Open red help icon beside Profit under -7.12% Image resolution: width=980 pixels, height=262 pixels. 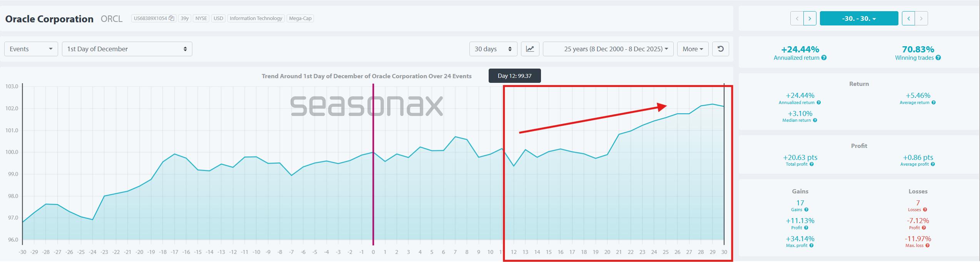pyautogui.click(x=924, y=228)
